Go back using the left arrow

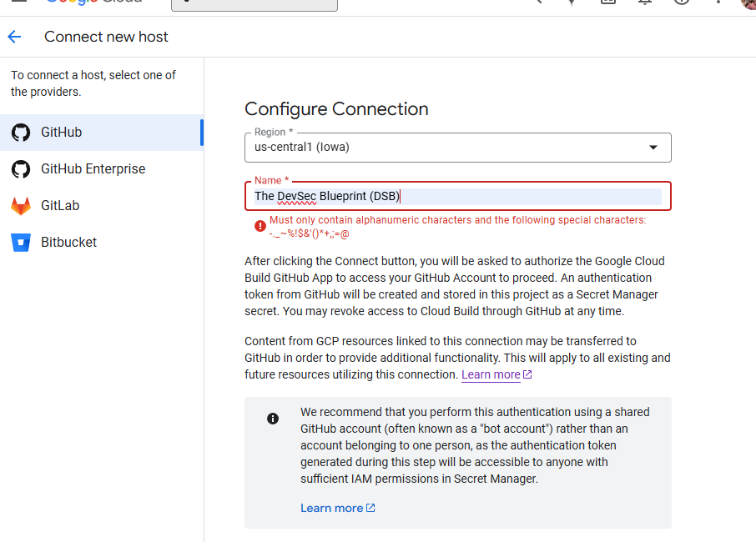click(14, 37)
